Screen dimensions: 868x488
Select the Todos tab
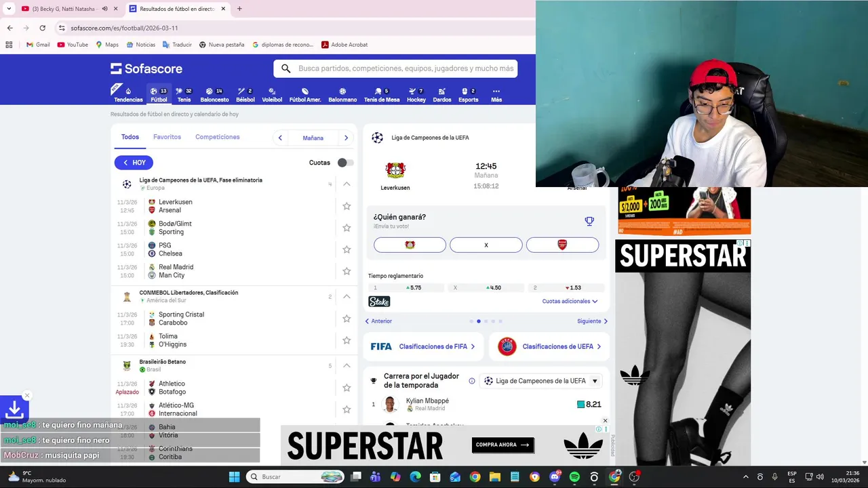point(130,137)
